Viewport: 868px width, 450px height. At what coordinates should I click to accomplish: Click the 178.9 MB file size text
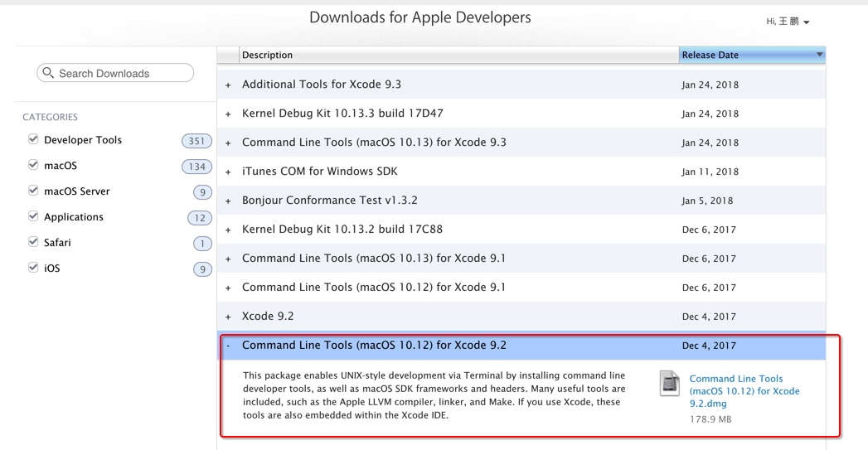coord(710,419)
